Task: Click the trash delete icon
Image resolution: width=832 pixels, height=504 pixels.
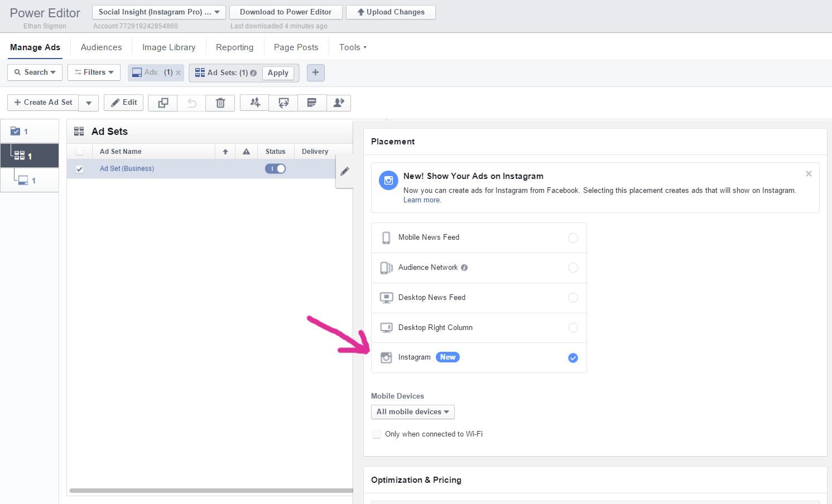Action: coord(220,103)
